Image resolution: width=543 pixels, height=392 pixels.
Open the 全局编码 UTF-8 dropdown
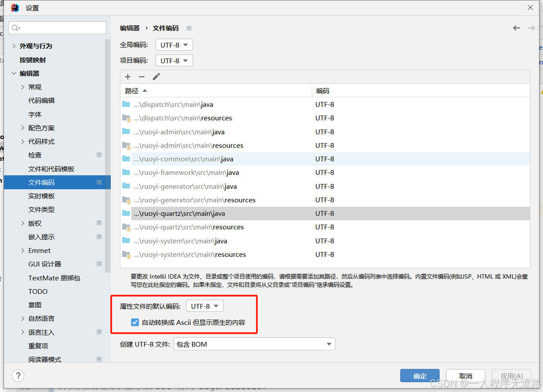point(174,45)
